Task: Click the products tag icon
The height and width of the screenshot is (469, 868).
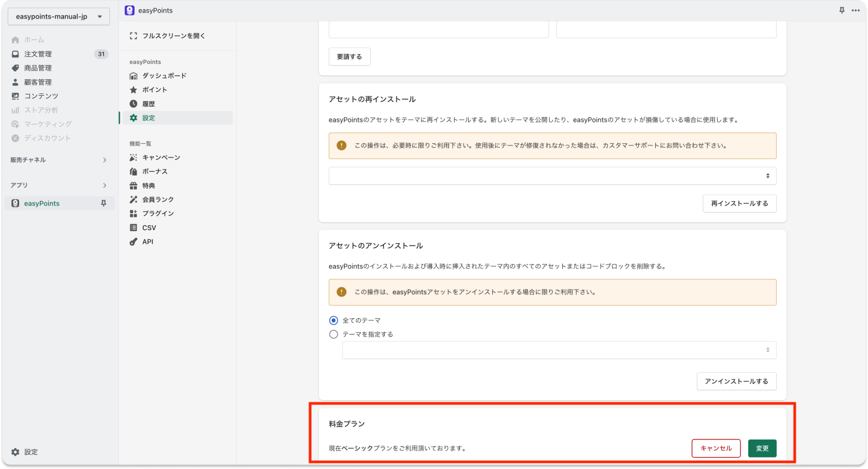Action: coord(15,68)
